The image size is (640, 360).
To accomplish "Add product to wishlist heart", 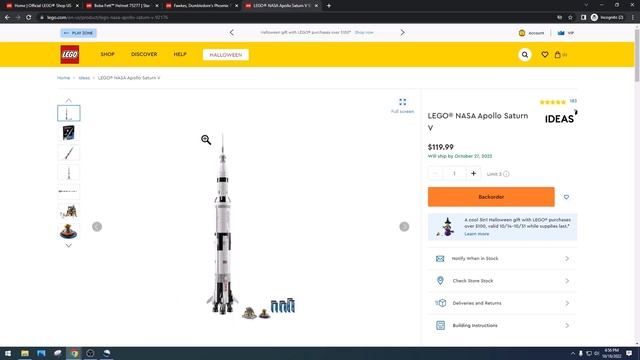I will click(x=566, y=197).
